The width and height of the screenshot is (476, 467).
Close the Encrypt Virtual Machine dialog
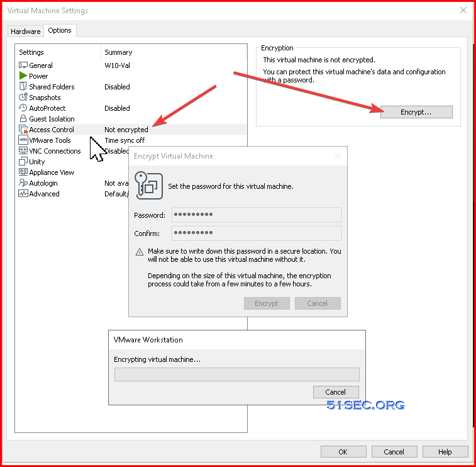click(x=338, y=156)
